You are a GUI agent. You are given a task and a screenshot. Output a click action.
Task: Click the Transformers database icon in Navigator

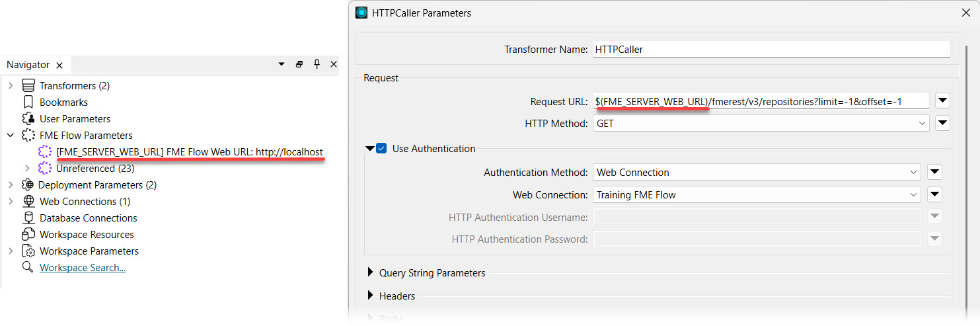click(28, 86)
